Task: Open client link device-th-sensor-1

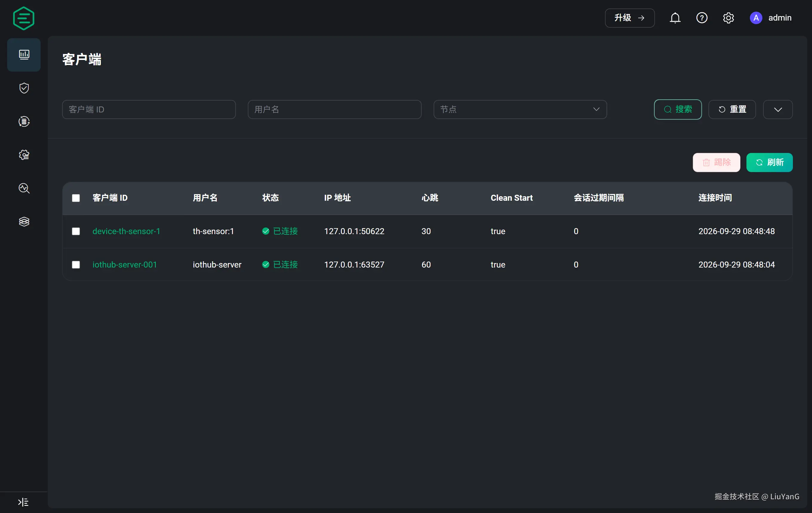Action: 126,231
